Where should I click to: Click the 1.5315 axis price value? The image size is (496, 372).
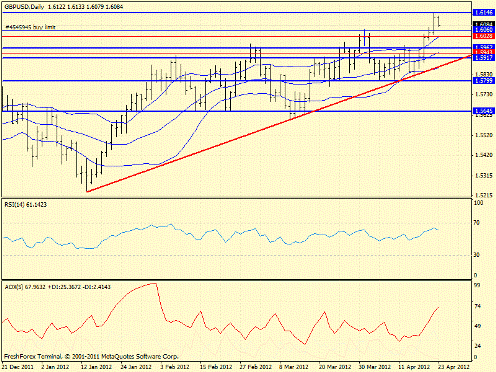pyautogui.click(x=484, y=175)
